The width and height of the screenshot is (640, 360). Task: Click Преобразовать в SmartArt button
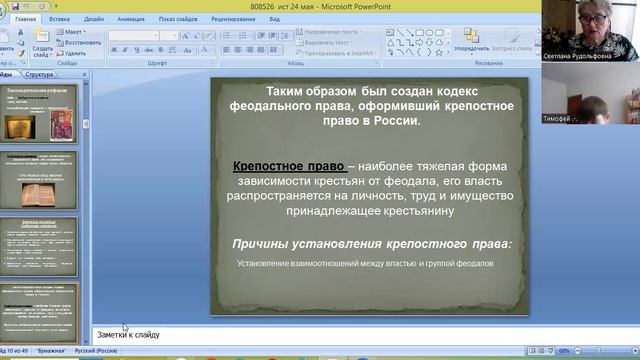pyautogui.click(x=336, y=53)
